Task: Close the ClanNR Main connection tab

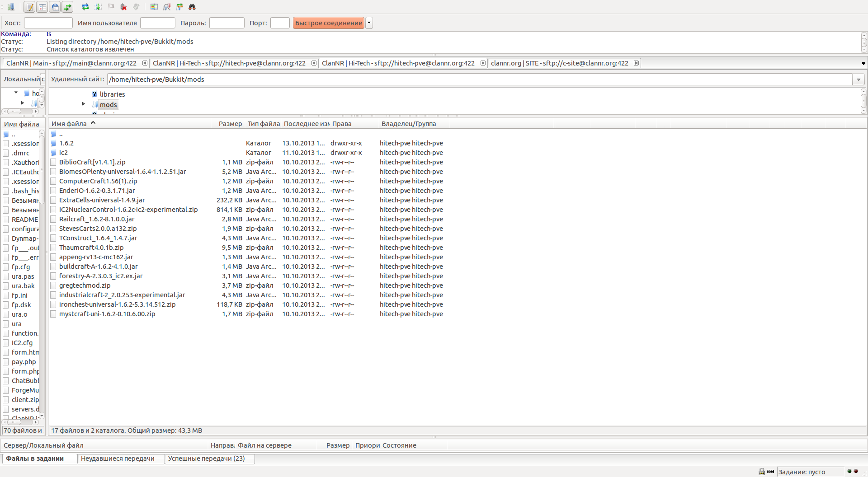Action: click(145, 63)
